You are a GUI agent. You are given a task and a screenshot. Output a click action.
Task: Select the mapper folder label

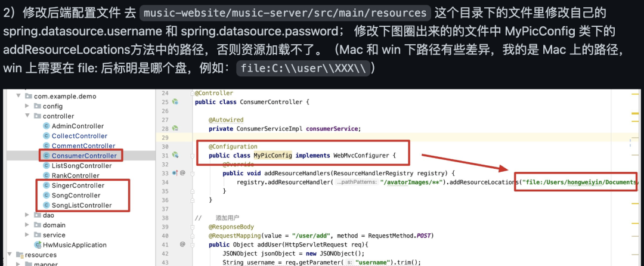[45, 264]
